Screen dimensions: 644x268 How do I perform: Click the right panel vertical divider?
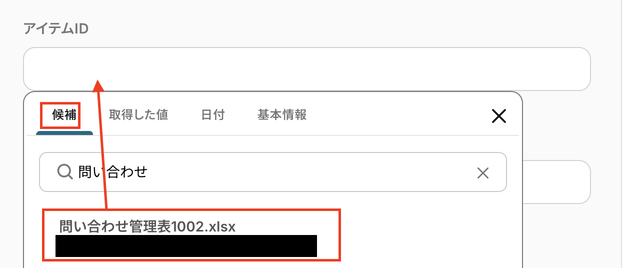pyautogui.click(x=621, y=134)
